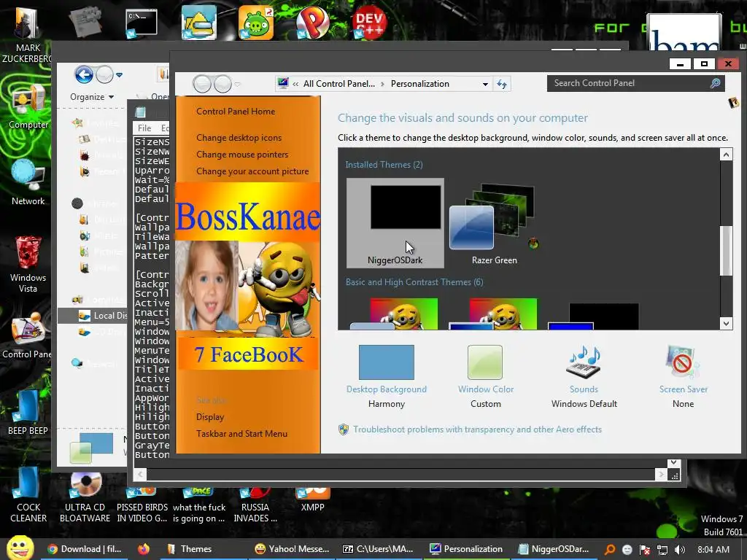
Task: Click the blue Desktop Background swatch
Action: tap(387, 362)
